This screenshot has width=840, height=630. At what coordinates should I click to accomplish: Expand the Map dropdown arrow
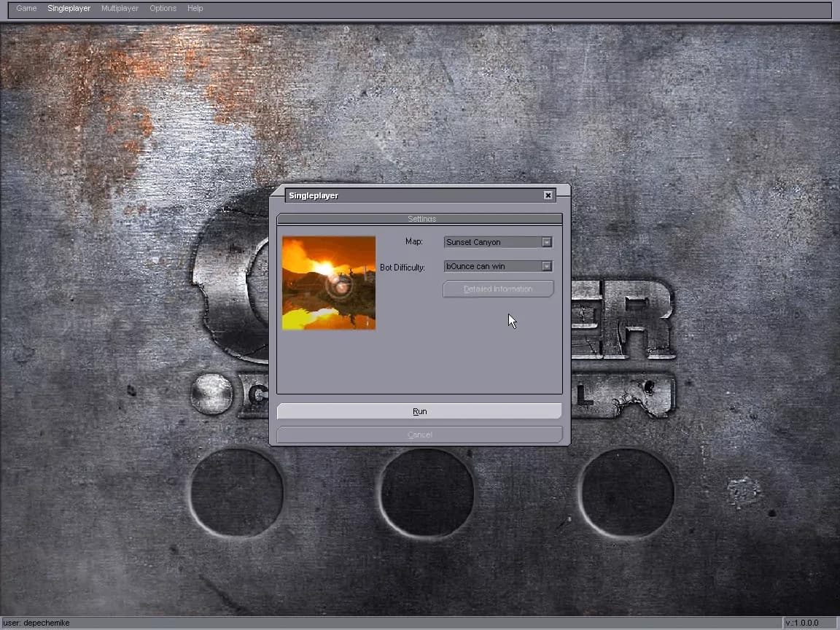pyautogui.click(x=547, y=242)
